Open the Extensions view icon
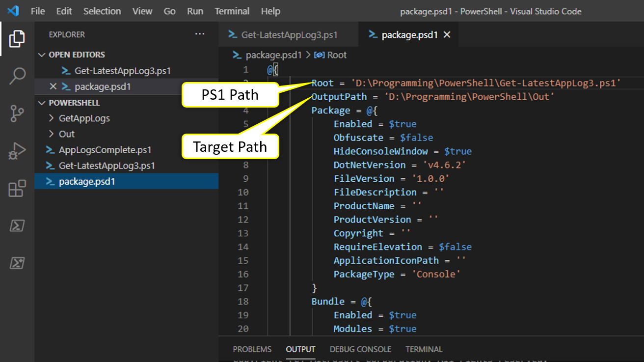 [17, 188]
